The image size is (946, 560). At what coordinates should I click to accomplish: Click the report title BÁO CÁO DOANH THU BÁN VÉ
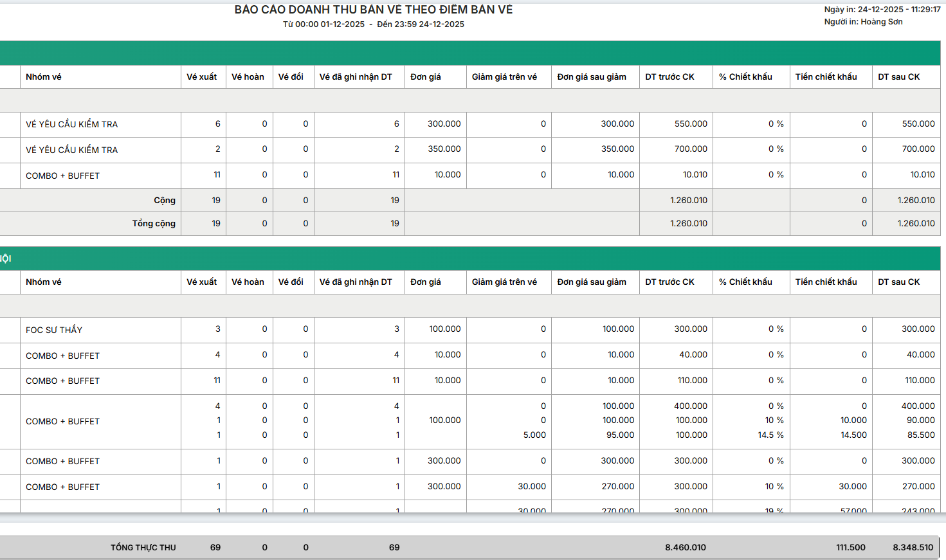tap(373, 10)
